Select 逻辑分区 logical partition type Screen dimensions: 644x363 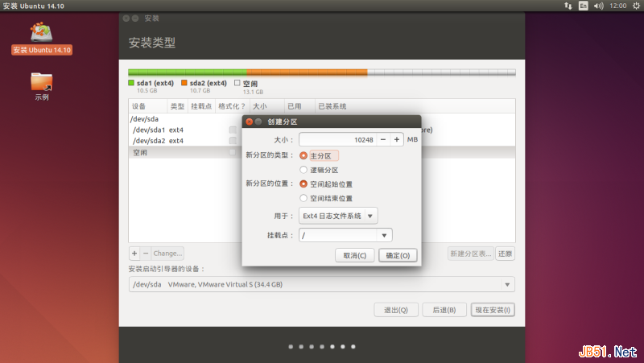pos(319,170)
